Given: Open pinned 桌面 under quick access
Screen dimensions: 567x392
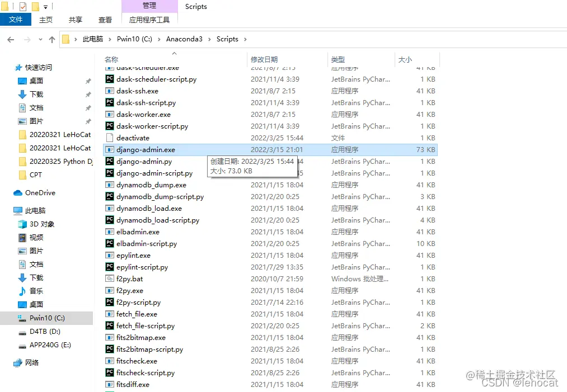Looking at the screenshot, I should 36,81.
